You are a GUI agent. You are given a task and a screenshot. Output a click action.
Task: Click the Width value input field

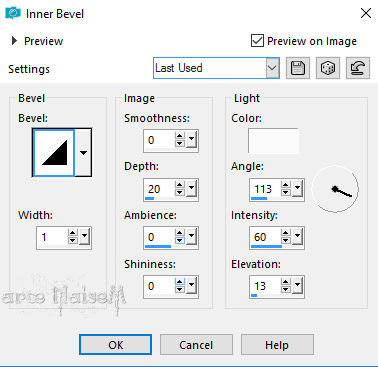point(52,237)
